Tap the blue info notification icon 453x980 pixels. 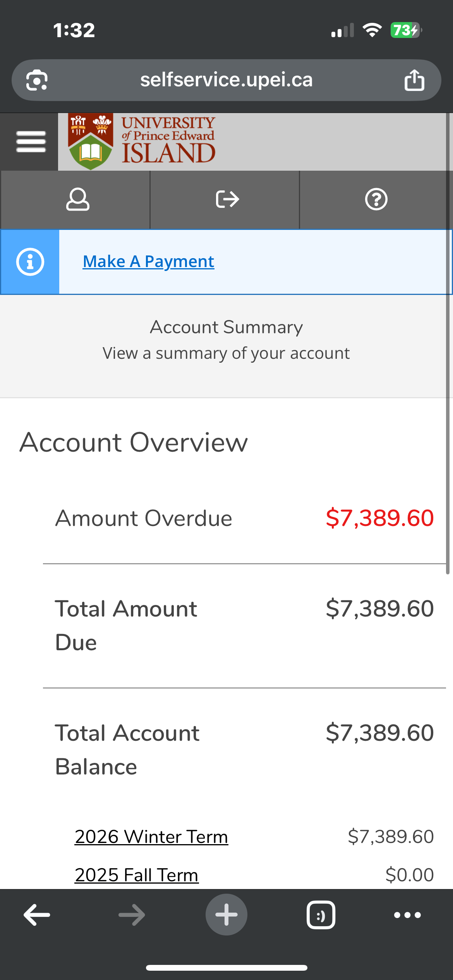click(x=30, y=262)
